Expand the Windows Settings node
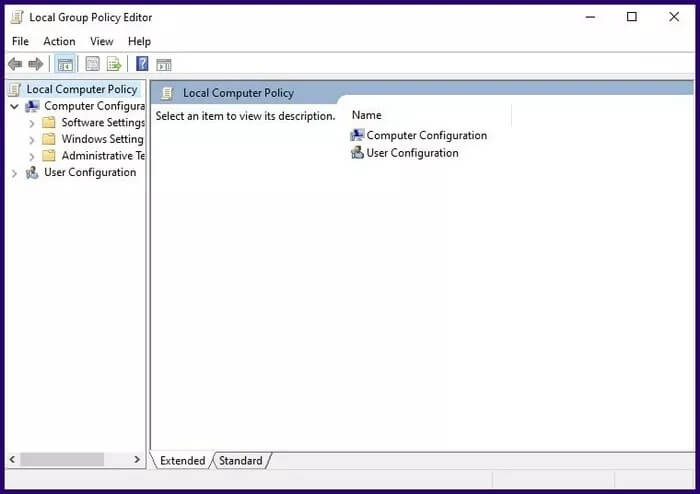Screen dimensions: 700x494 point(31,140)
